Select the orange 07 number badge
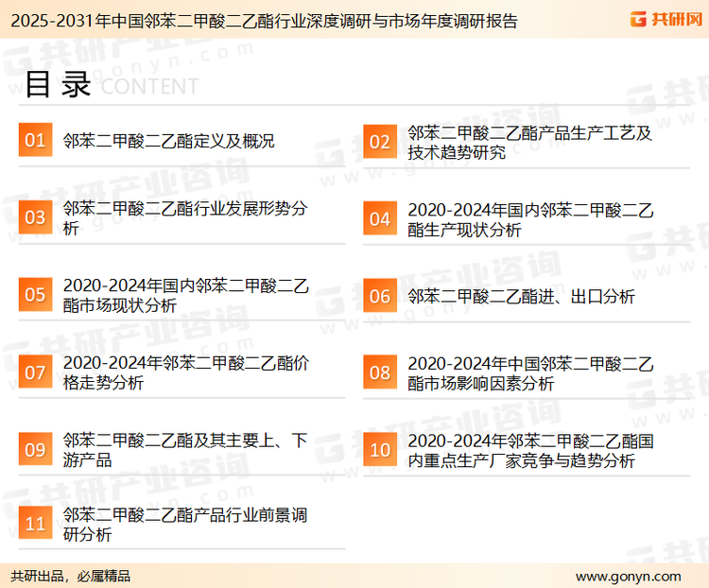 coord(35,372)
